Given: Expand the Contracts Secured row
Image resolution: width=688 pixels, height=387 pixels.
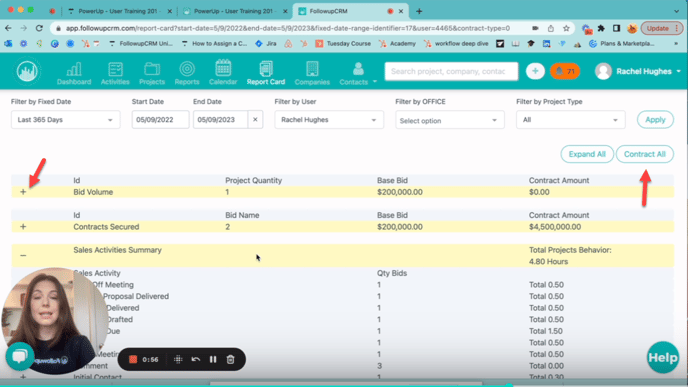Looking at the screenshot, I should click(x=23, y=226).
